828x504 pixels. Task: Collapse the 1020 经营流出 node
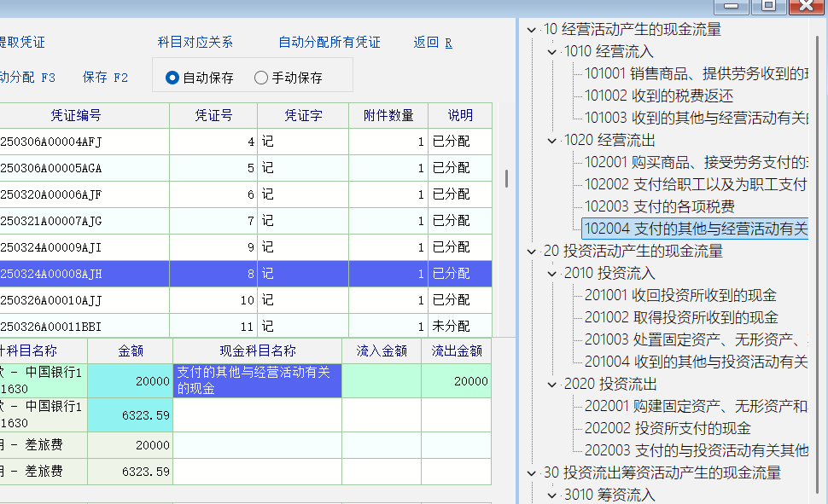coord(551,141)
